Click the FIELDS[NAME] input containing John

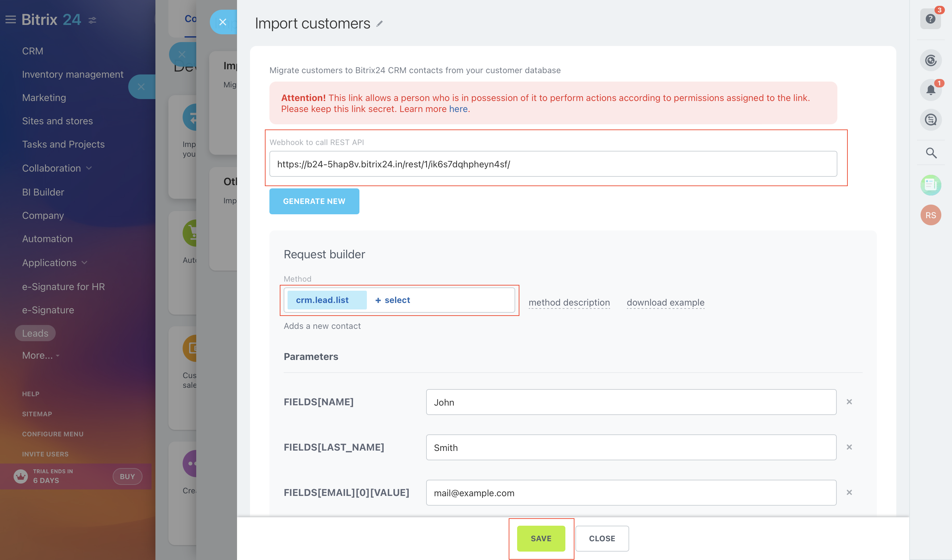coord(631,402)
